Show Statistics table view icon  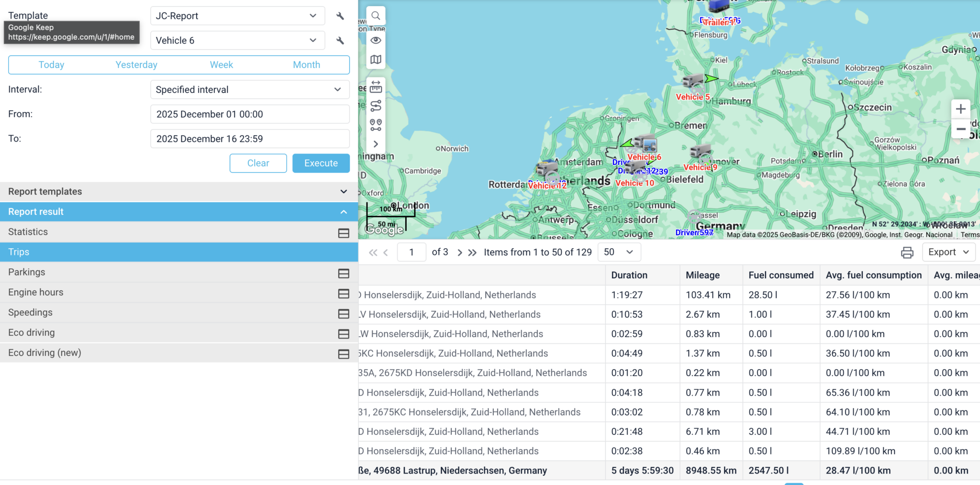[344, 233]
